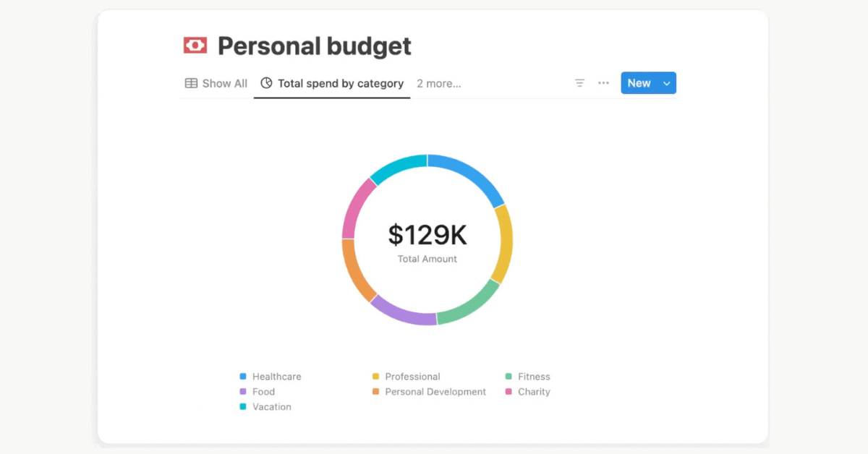Open the New button dropdown chevron
Screen dimensions: 868x454
pyautogui.click(x=666, y=82)
